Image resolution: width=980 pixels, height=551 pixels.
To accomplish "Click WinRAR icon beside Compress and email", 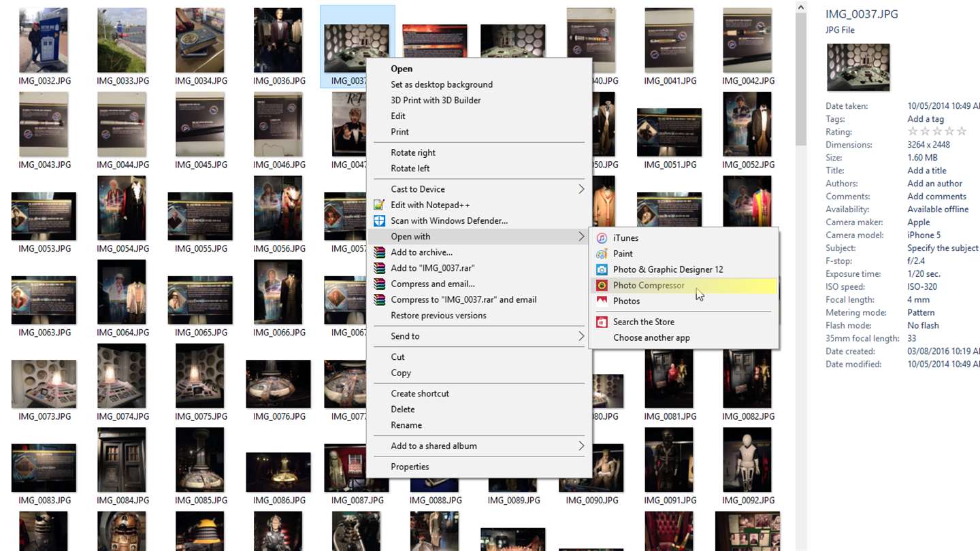I will pos(379,284).
